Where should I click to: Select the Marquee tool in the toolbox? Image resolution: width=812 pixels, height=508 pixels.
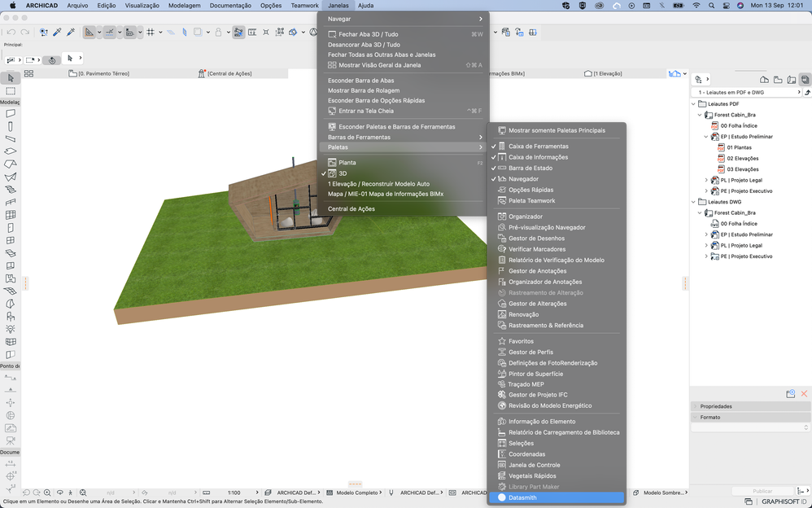(11, 91)
